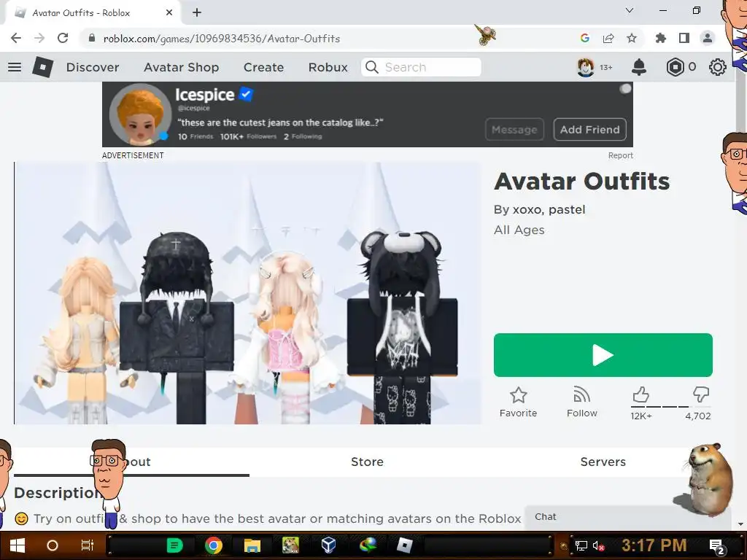Open green notes app on taskbar
Viewport: 747px width, 560px height.
(x=175, y=545)
